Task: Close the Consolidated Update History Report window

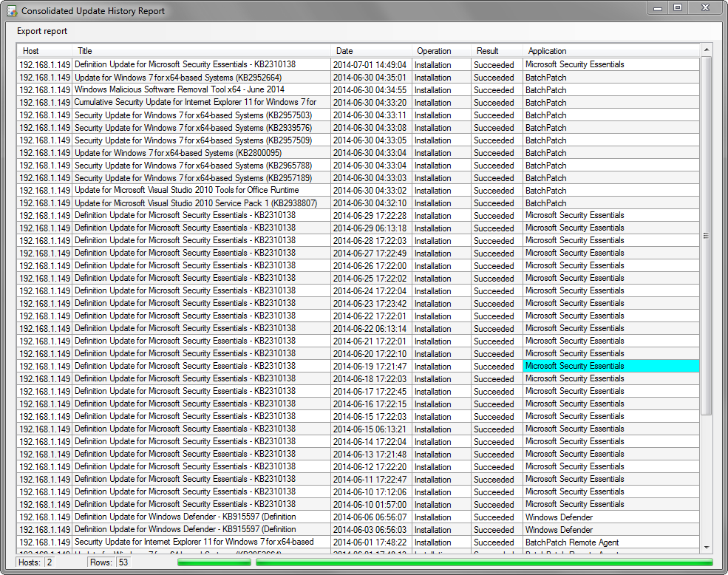Action: coord(705,8)
